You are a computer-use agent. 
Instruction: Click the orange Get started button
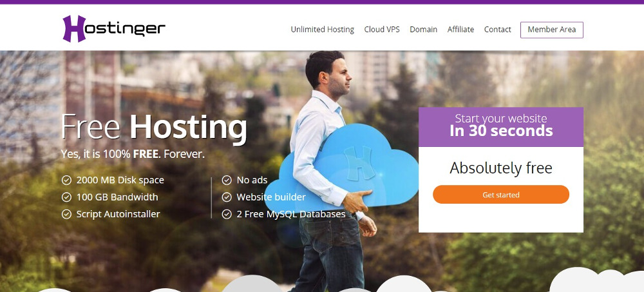tap(501, 195)
